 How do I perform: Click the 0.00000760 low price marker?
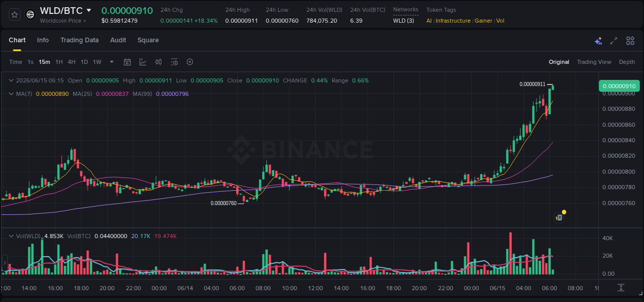(x=224, y=203)
